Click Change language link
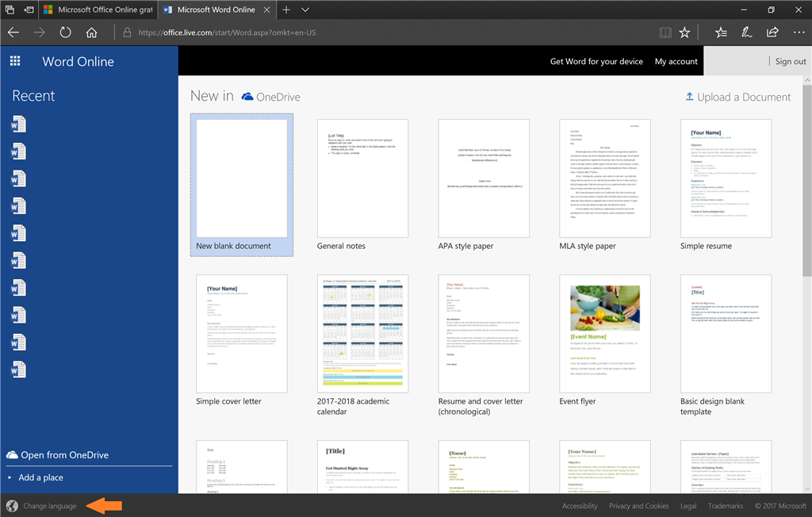This screenshot has height=517, width=812. pyautogui.click(x=50, y=506)
